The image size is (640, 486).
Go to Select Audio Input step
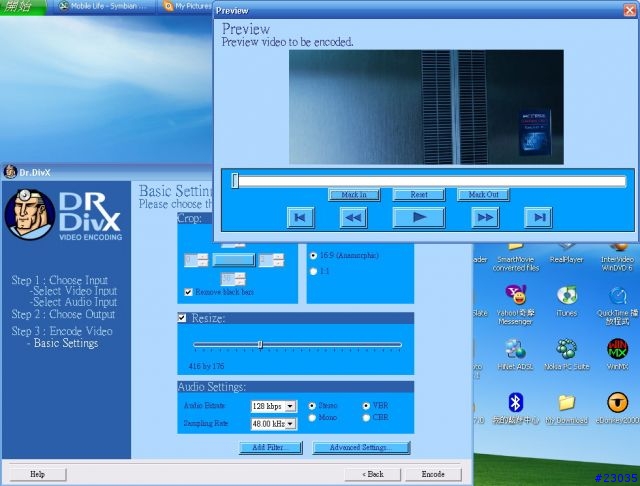point(73,302)
